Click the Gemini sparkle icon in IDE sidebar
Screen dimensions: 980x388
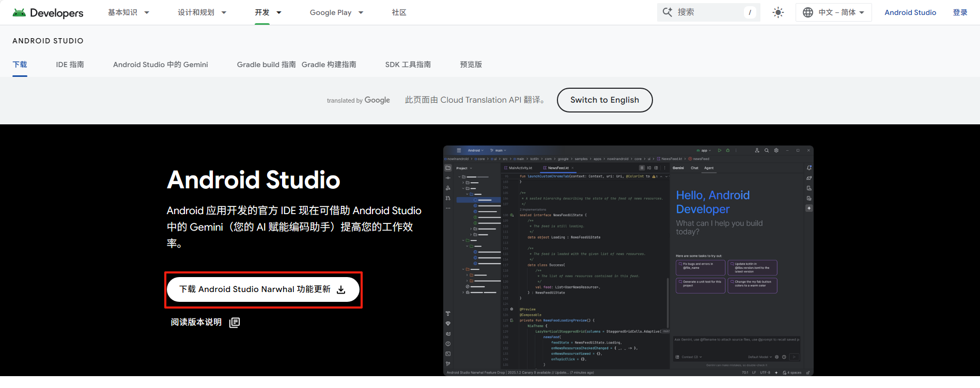(x=809, y=208)
